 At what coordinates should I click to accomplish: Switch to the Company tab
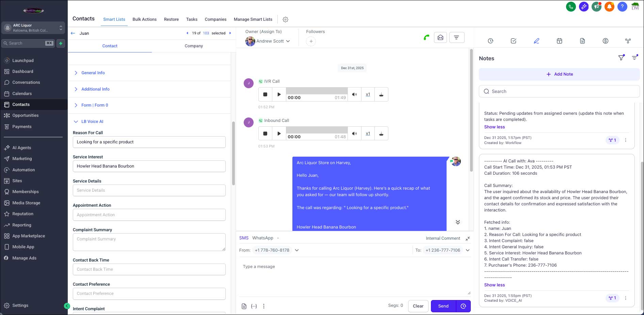click(x=193, y=46)
